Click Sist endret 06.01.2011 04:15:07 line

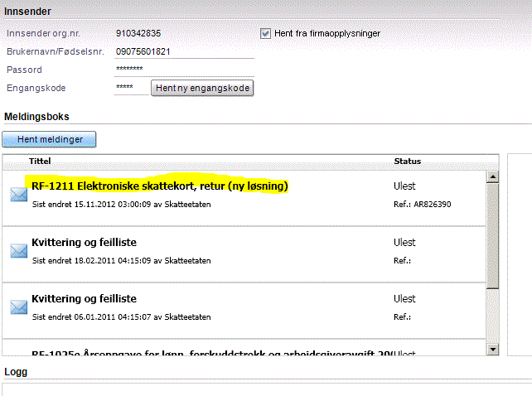(122, 317)
